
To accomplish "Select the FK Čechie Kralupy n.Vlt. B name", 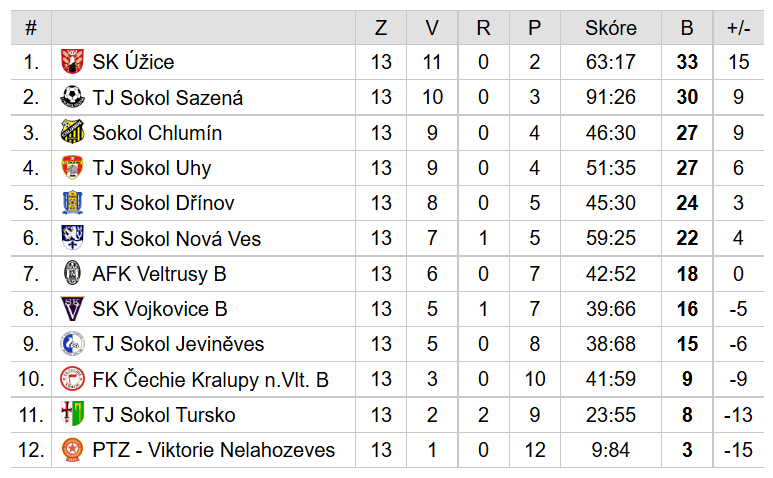I will click(210, 380).
